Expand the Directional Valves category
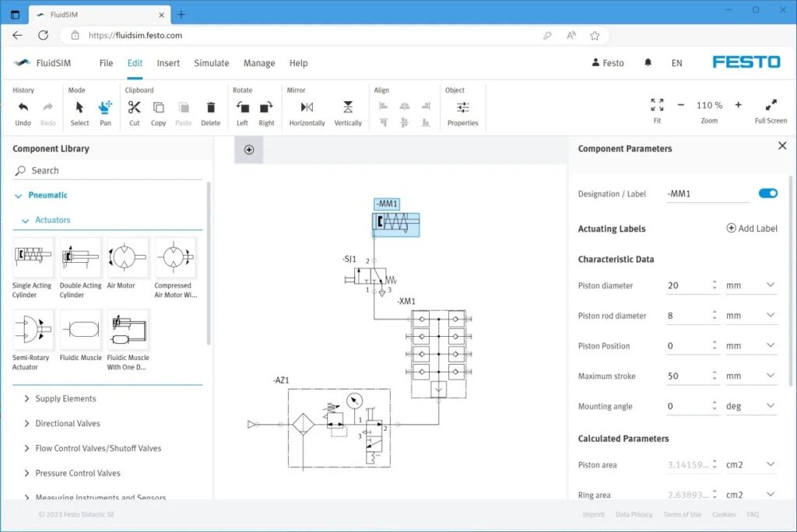This screenshot has width=797, height=532. 27,424
